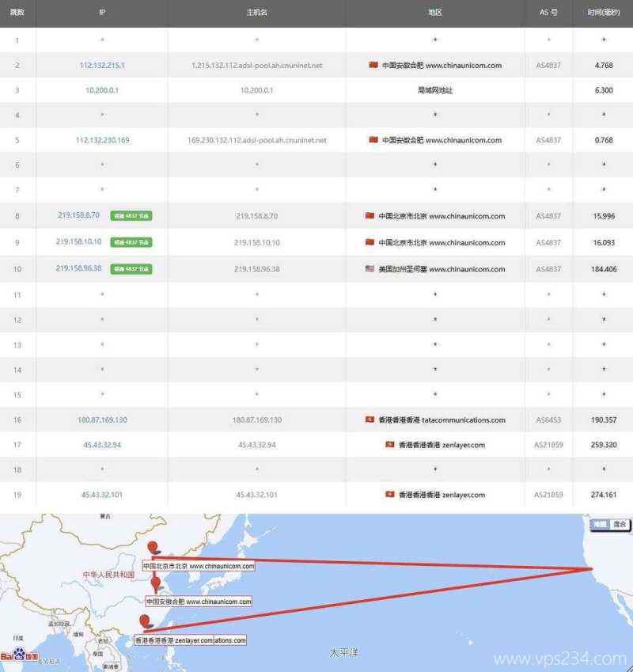Screen dimensions: 633x672
Task: Click the 主机名 column header
Action: (x=256, y=13)
